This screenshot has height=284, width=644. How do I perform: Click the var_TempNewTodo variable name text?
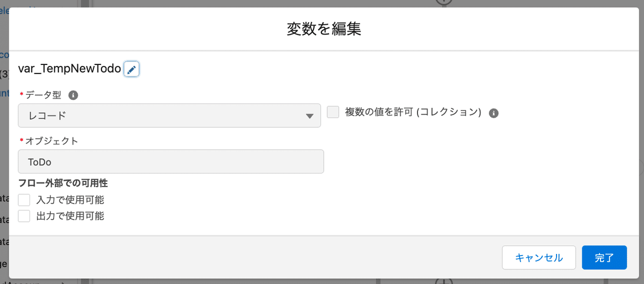69,69
